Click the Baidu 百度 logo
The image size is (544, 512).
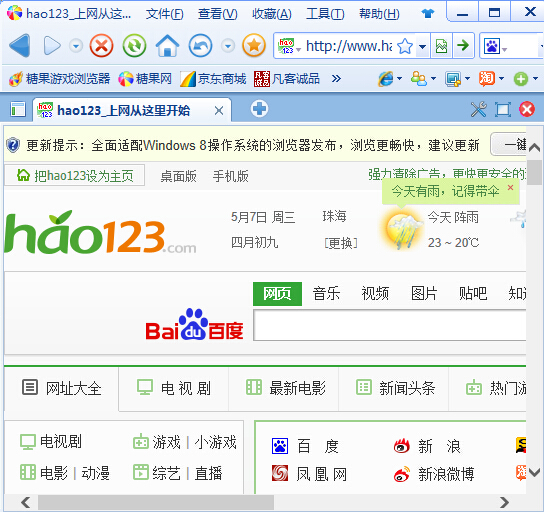point(194,324)
